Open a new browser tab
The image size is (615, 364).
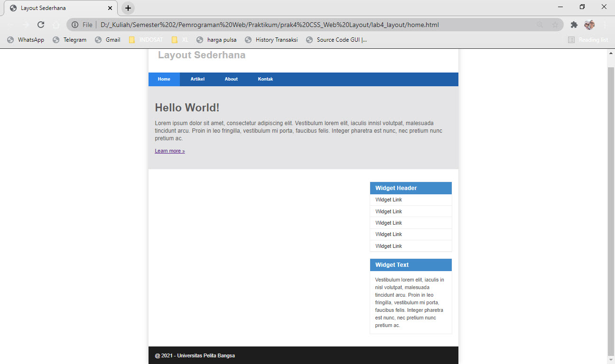coord(128,8)
